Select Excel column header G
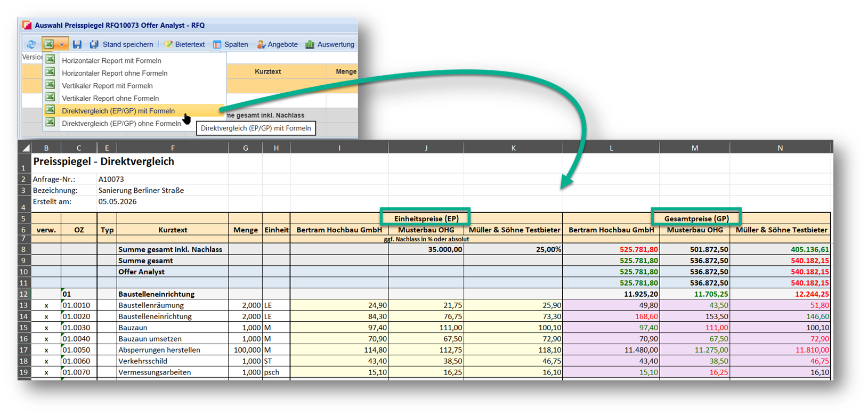This screenshot has height=415, width=868. pyautogui.click(x=245, y=148)
